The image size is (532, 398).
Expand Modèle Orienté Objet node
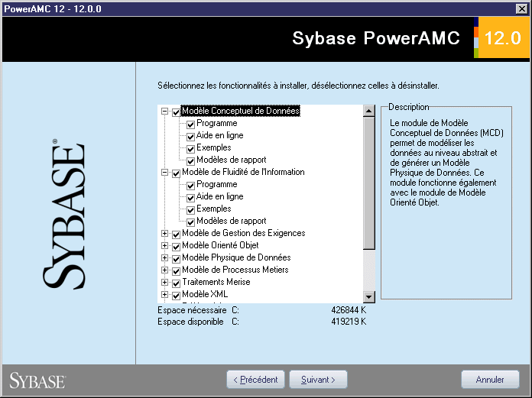(x=164, y=245)
